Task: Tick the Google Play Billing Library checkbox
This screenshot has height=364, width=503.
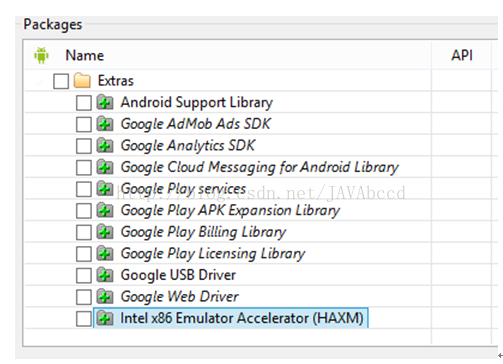Action: (83, 232)
